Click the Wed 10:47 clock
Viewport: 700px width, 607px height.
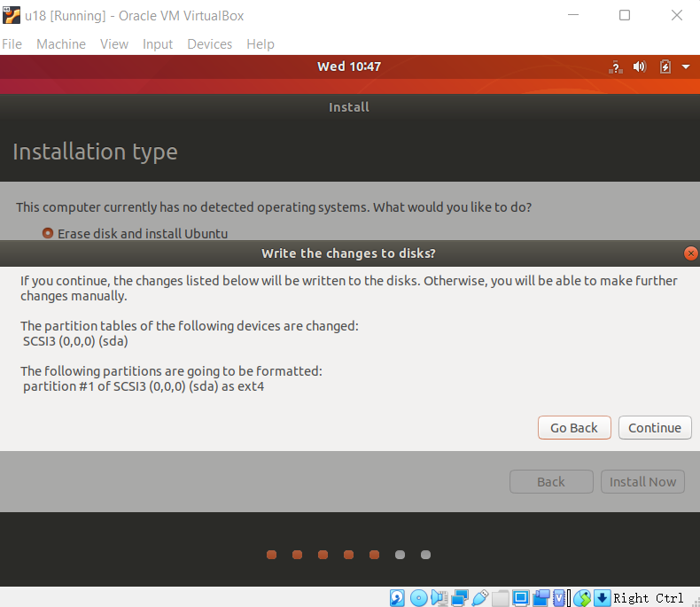[349, 66]
